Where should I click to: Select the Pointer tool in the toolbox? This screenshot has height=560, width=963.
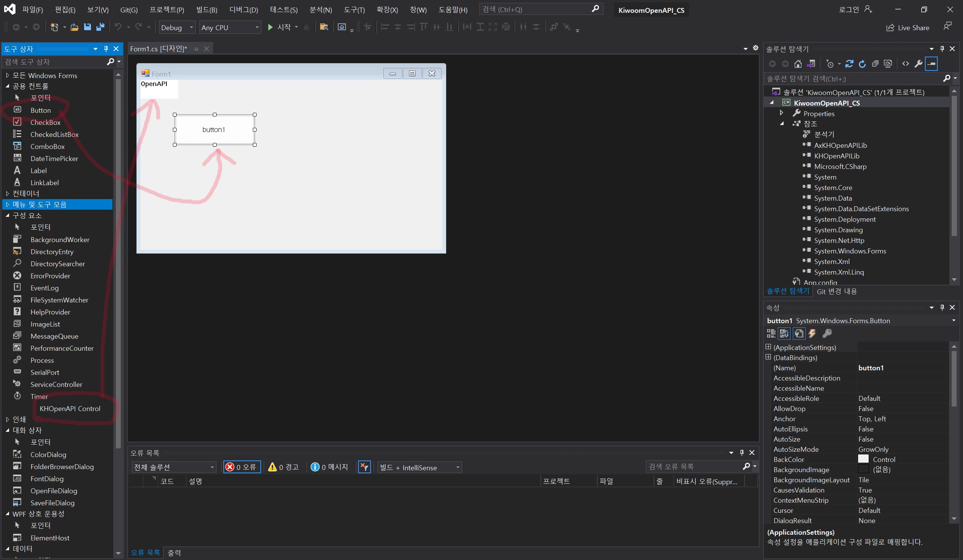coord(41,98)
